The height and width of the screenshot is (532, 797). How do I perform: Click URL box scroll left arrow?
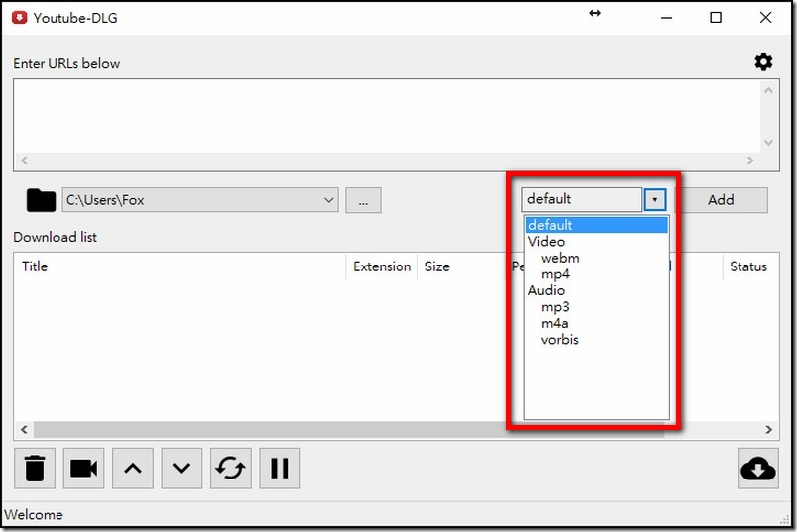coord(24,160)
